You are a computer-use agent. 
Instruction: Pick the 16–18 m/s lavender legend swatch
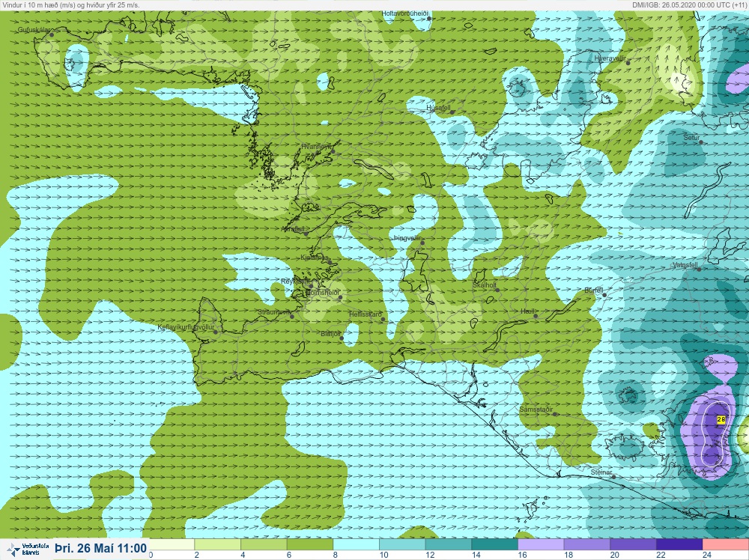[x=541, y=544]
